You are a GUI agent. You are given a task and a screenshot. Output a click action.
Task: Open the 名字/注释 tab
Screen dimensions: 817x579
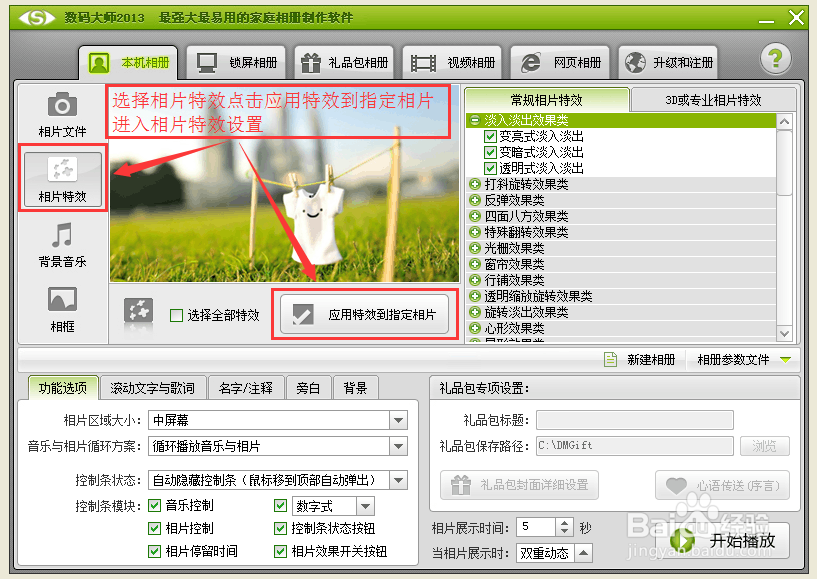coord(246,388)
